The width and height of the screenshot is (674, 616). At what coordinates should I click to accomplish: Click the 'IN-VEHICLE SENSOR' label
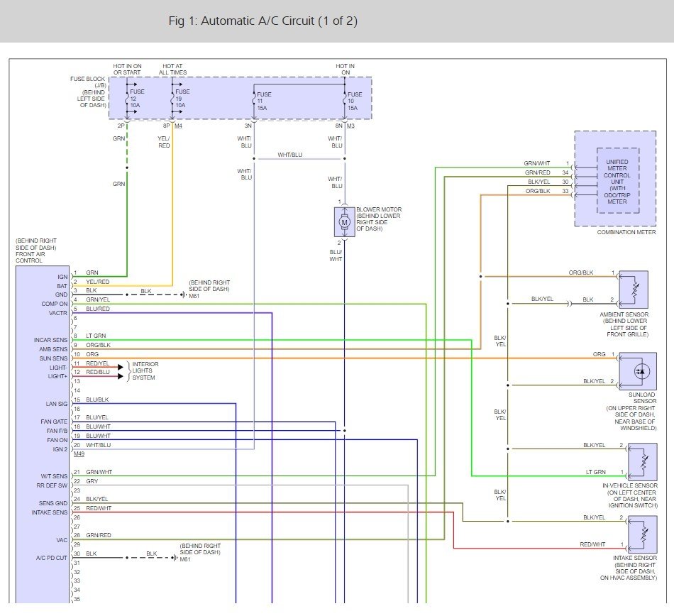pyautogui.click(x=630, y=485)
